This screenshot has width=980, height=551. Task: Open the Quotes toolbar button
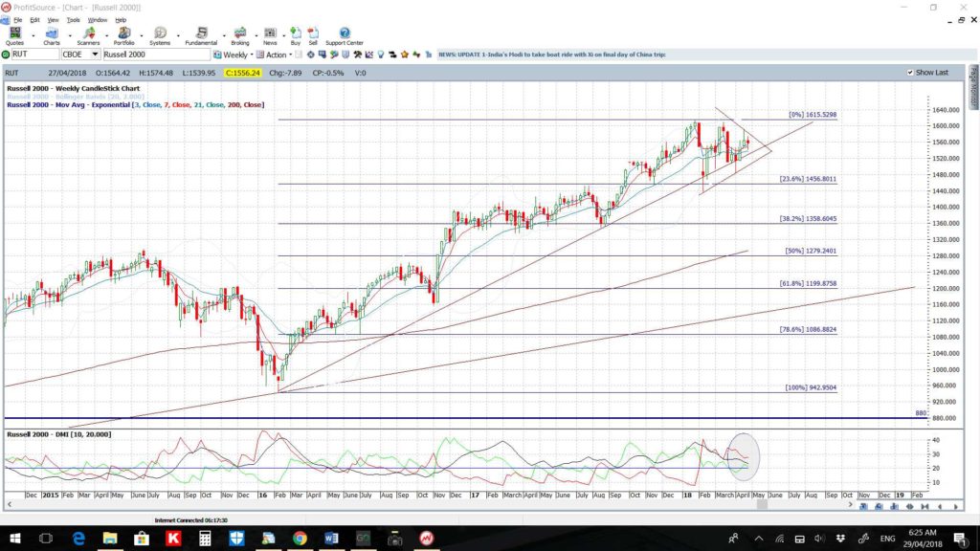(x=14, y=36)
